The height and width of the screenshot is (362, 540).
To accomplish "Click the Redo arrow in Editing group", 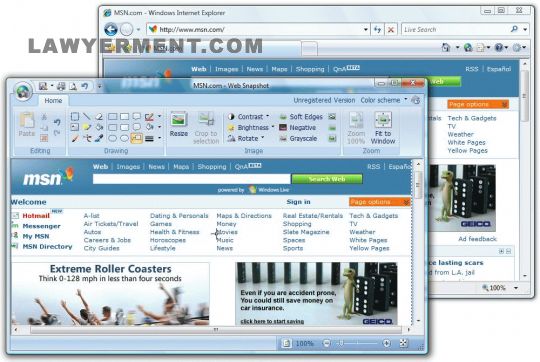I will coord(57,133).
